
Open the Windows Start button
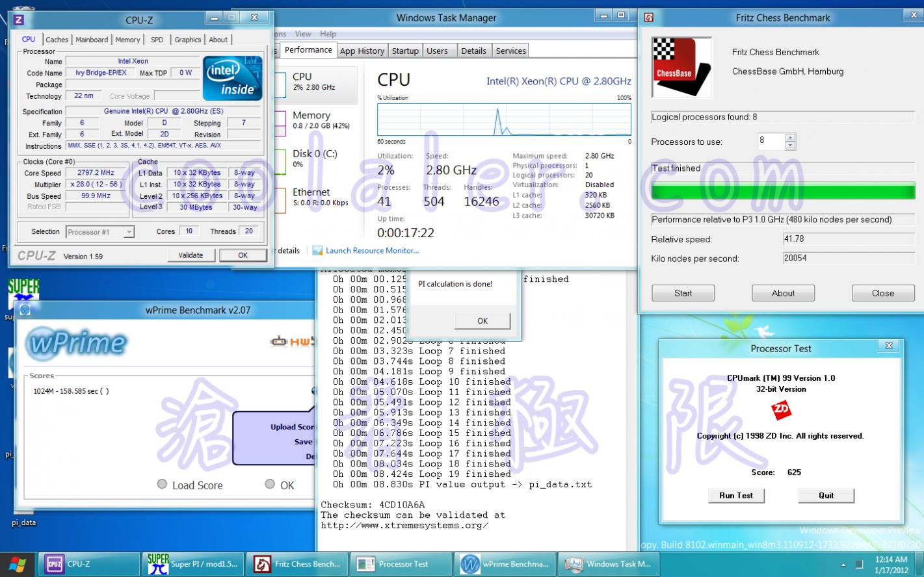pyautogui.click(x=17, y=563)
